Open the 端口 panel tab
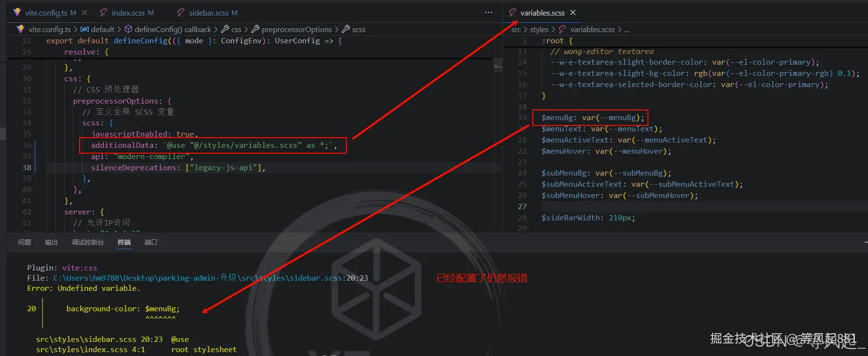This screenshot has width=868, height=356. pos(151,242)
